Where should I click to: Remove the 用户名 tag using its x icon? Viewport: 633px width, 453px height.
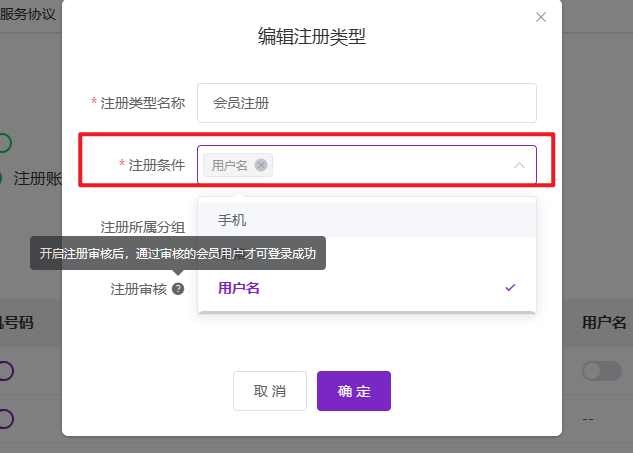tap(261, 165)
